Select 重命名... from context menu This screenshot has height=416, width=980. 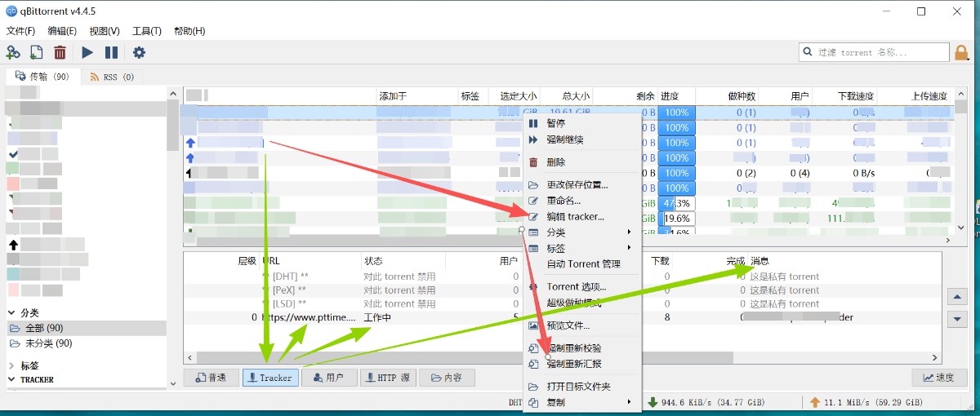tap(581, 201)
